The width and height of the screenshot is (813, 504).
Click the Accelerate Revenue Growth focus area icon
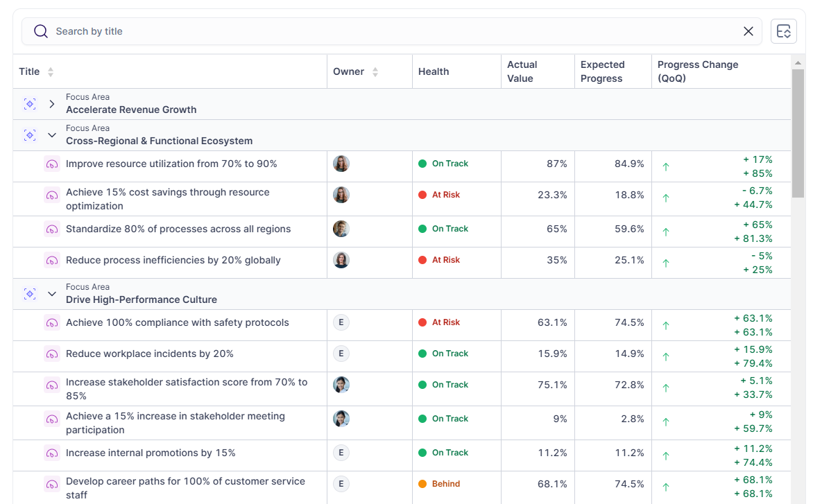point(30,104)
